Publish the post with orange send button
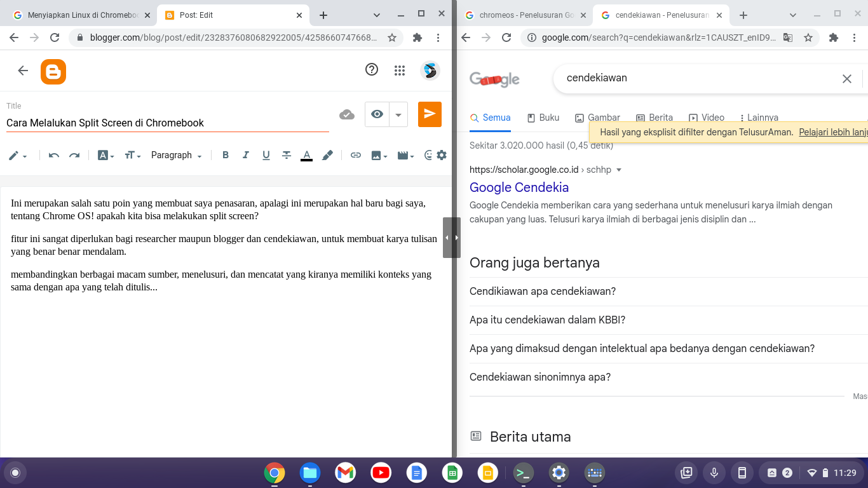This screenshot has height=488, width=868. pos(430,114)
